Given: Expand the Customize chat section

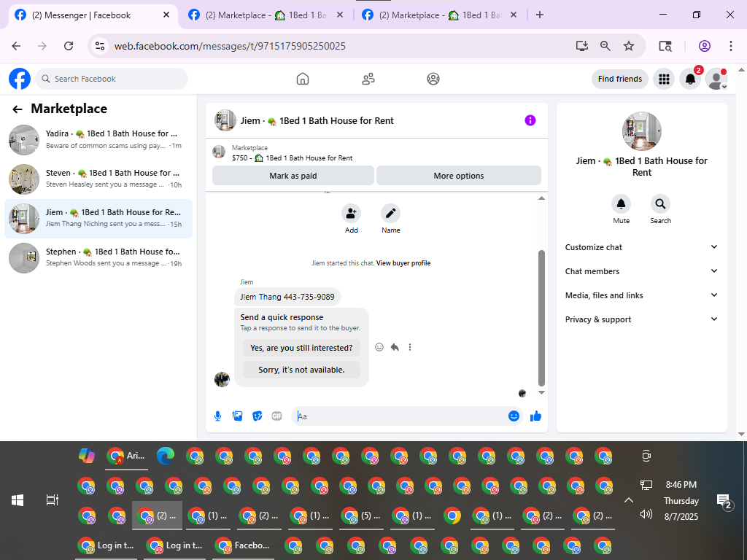Looking at the screenshot, I should [x=641, y=247].
